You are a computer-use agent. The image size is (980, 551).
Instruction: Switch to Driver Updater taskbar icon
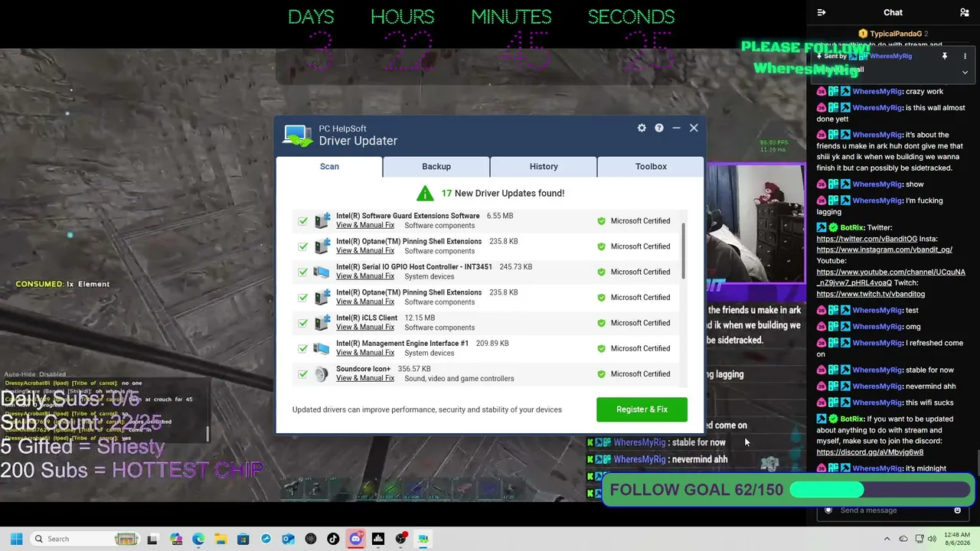pyautogui.click(x=423, y=539)
